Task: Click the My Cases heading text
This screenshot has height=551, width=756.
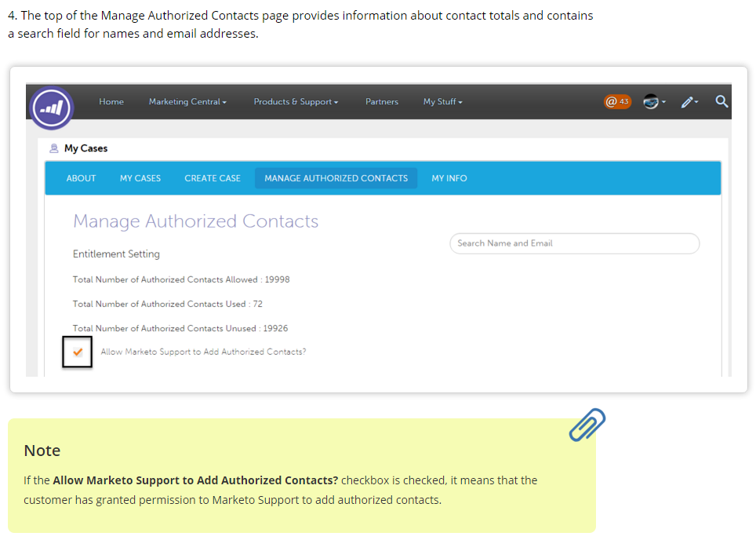Action: pos(85,148)
